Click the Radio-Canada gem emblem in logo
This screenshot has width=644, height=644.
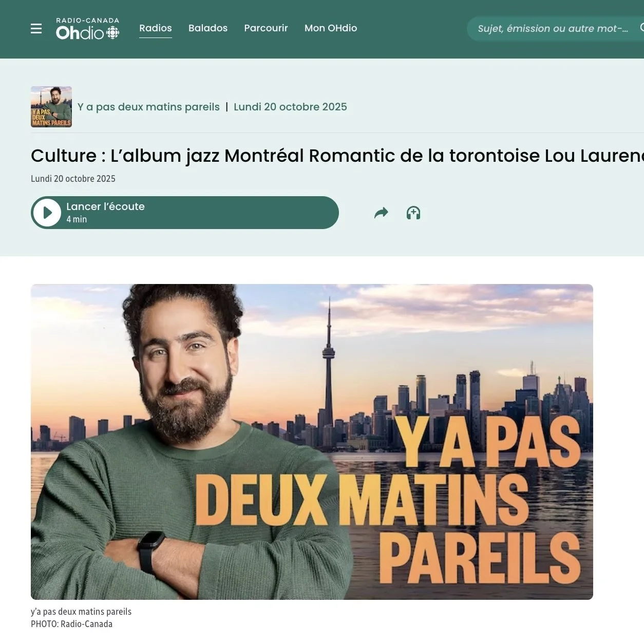(x=113, y=33)
